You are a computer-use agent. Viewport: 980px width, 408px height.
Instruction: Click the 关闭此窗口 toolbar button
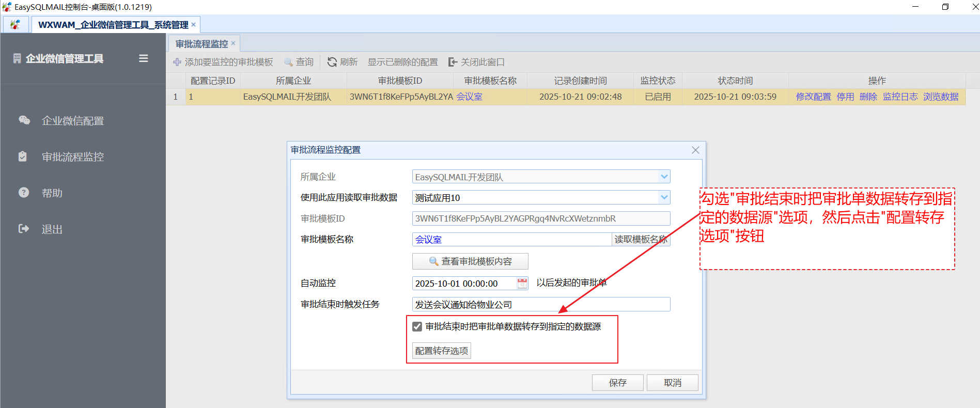(x=476, y=62)
